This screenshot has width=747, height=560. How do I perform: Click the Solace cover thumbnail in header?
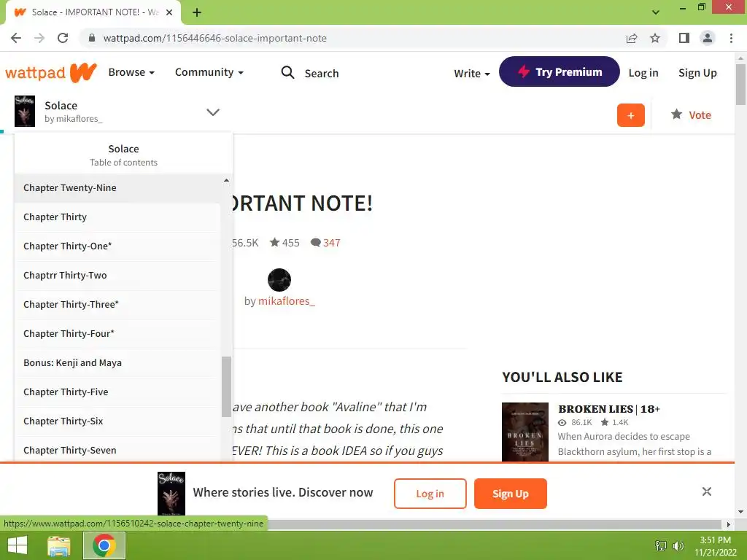tap(25, 111)
